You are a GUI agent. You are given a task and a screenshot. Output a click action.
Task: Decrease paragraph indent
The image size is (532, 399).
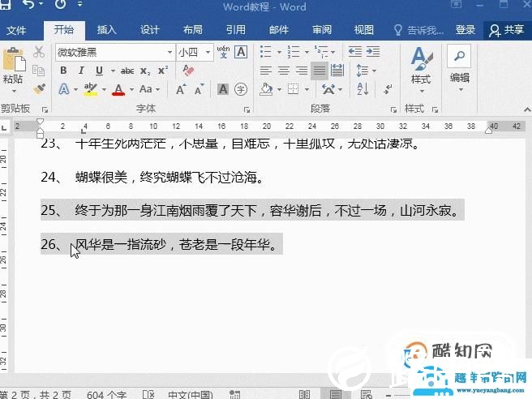355,52
